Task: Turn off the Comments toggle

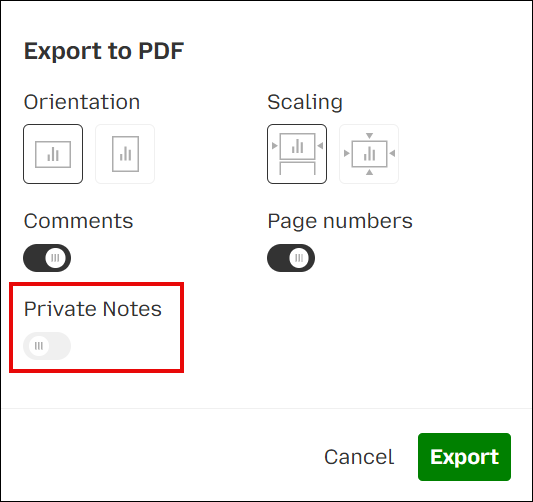Action: (x=47, y=258)
